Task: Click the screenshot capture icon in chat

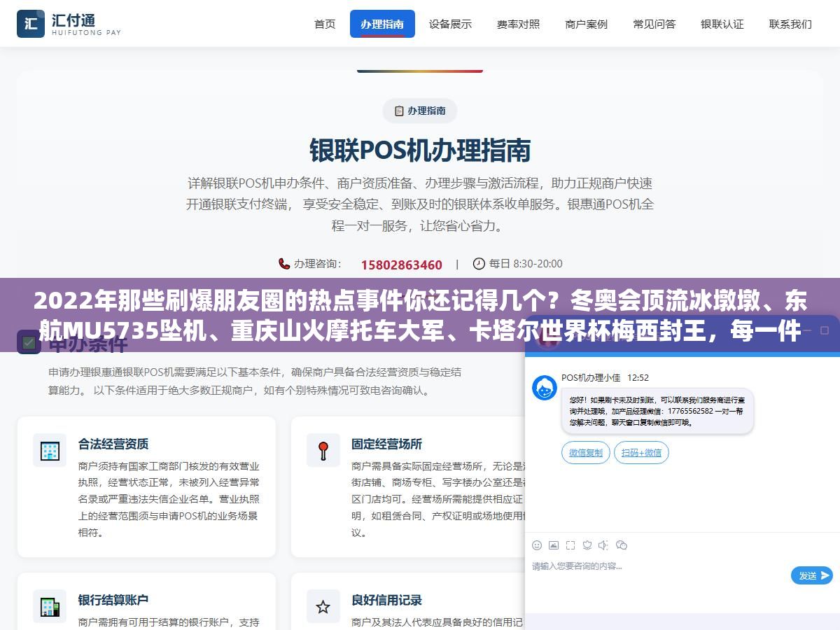Action: point(570,545)
